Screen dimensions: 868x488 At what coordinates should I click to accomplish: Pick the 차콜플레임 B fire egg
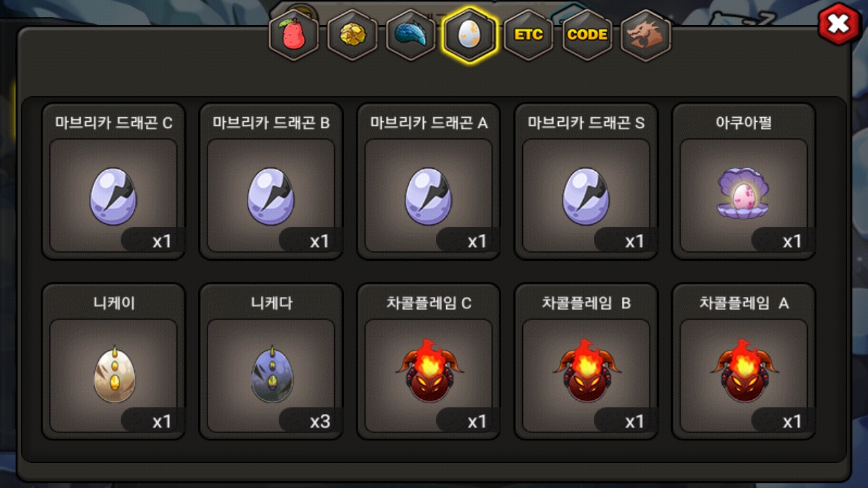click(586, 361)
